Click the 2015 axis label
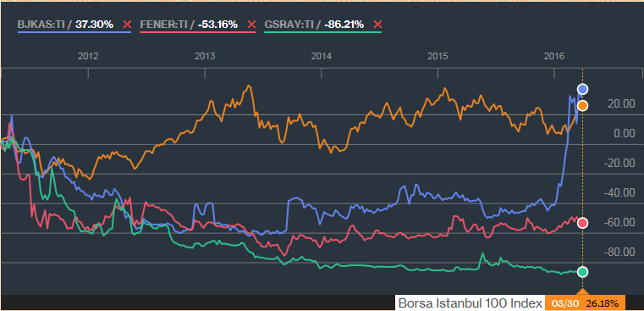Viewport: 644px width, 311px height. pyautogui.click(x=438, y=56)
